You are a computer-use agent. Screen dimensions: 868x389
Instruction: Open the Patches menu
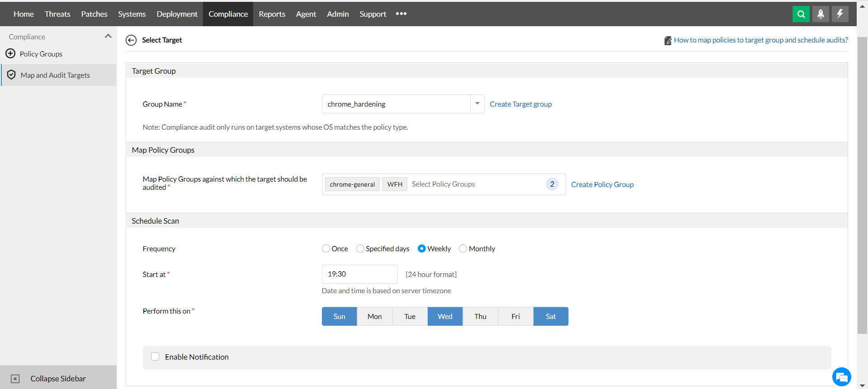pos(94,14)
